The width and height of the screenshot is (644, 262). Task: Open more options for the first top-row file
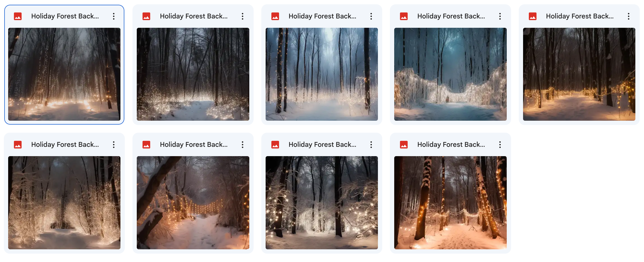click(x=113, y=16)
